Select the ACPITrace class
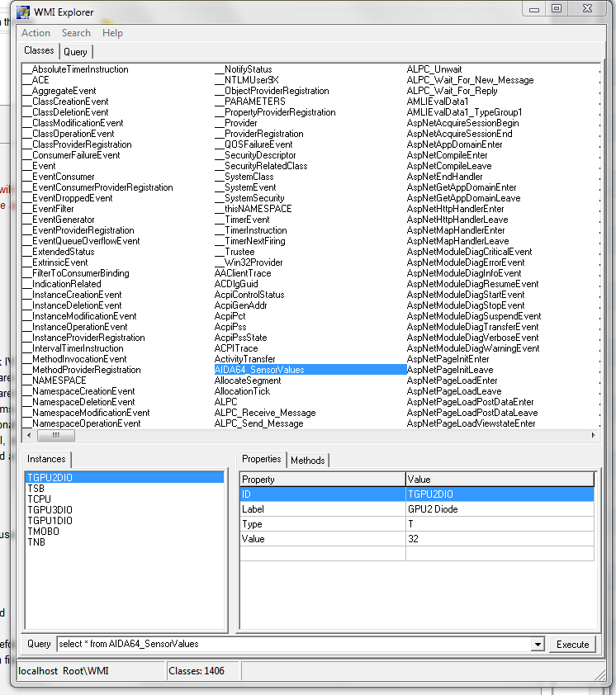Image resolution: width=616 pixels, height=695 pixels. [x=236, y=348]
